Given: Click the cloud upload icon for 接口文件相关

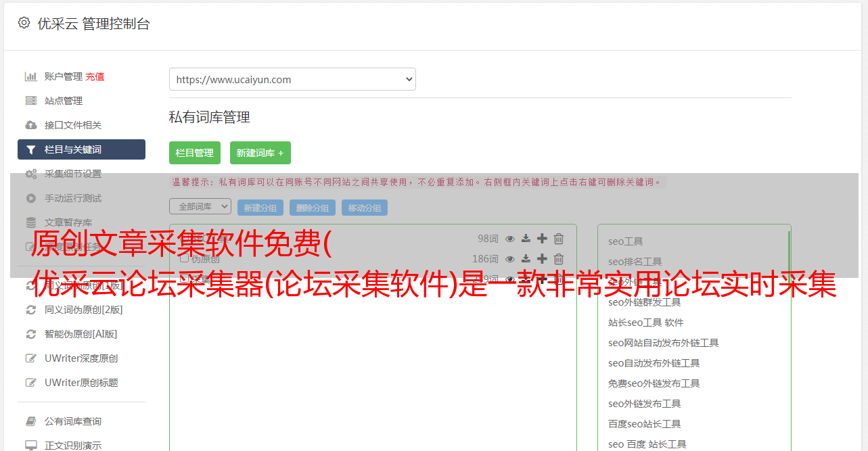Looking at the screenshot, I should [30, 125].
